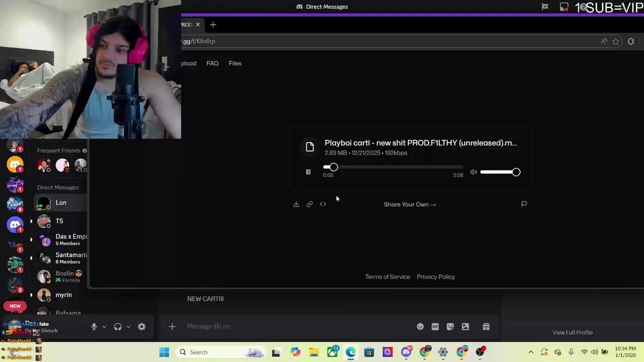Open Copilot from the taskbar
This screenshot has width=644, height=362.
click(295, 352)
